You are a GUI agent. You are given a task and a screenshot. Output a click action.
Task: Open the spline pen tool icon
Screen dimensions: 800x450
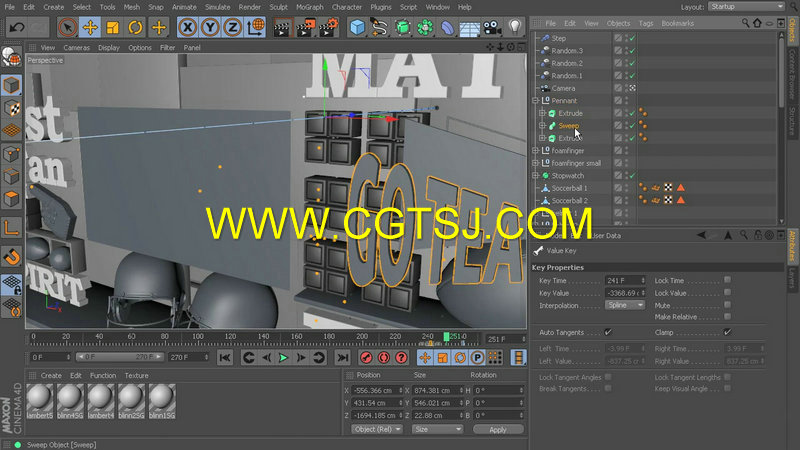point(380,27)
